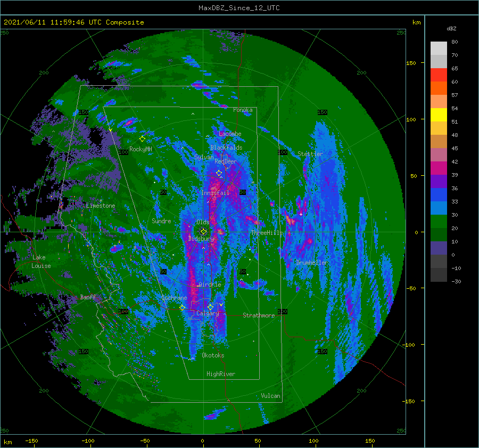
Task: Click the Sylvan label on map
Action: click(204, 157)
